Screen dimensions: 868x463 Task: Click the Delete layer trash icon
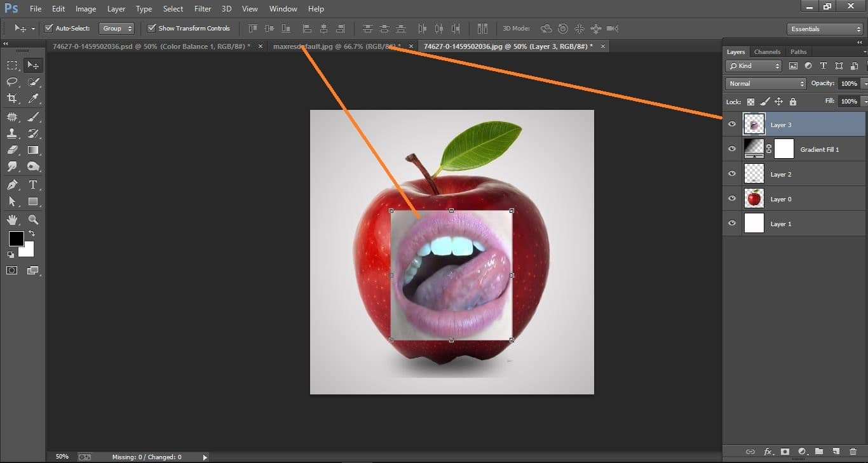[853, 452]
